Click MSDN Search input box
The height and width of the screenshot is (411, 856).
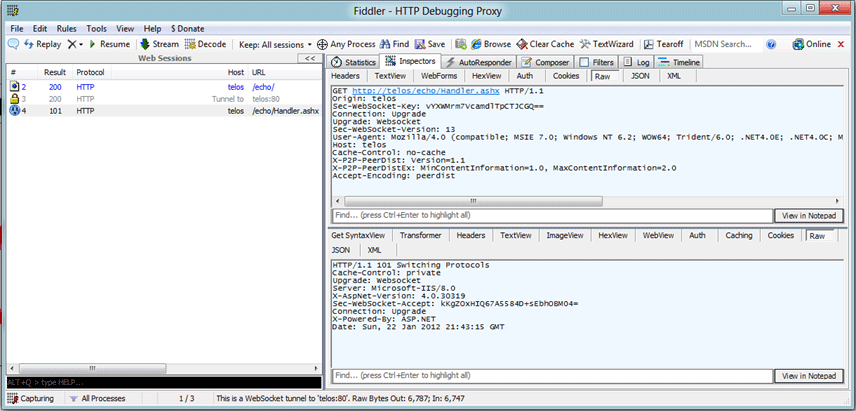[x=726, y=44]
